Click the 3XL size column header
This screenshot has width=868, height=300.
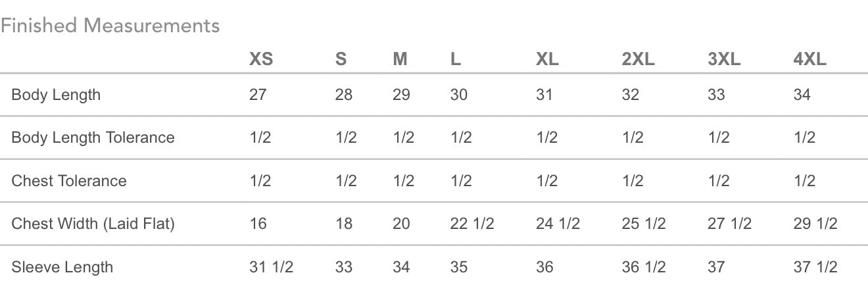pos(724,59)
